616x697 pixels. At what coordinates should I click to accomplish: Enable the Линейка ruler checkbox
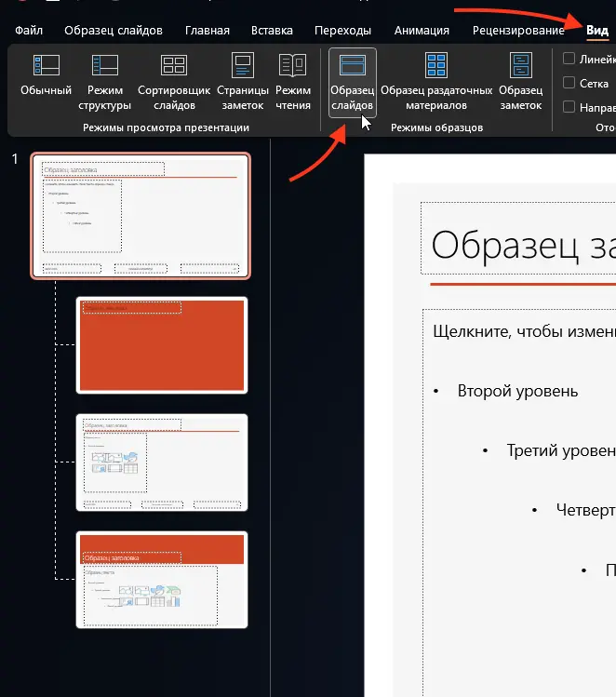tap(569, 59)
